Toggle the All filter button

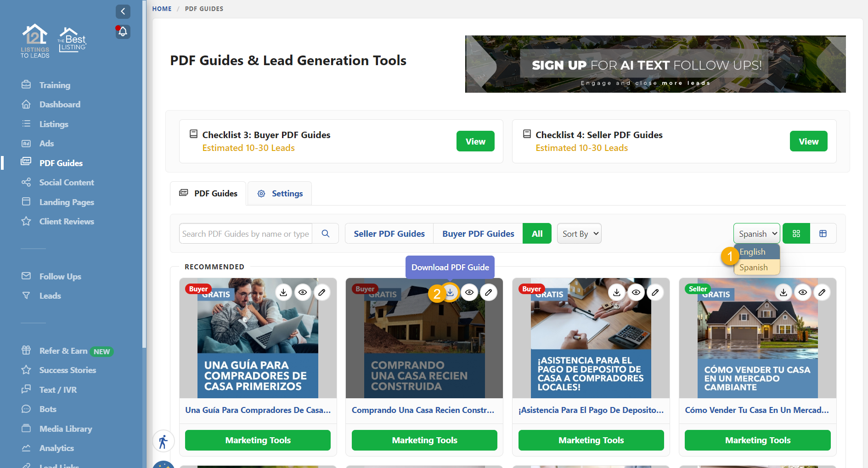point(536,233)
